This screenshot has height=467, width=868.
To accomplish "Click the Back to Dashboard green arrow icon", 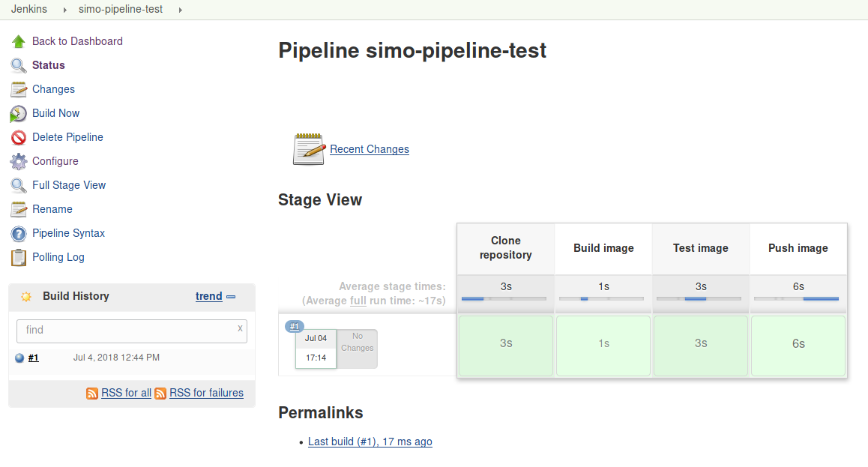I will click(18, 41).
